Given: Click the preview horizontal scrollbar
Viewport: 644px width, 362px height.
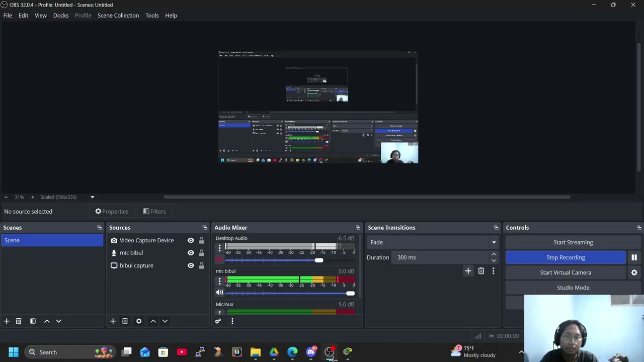Looking at the screenshot, I should [367, 197].
